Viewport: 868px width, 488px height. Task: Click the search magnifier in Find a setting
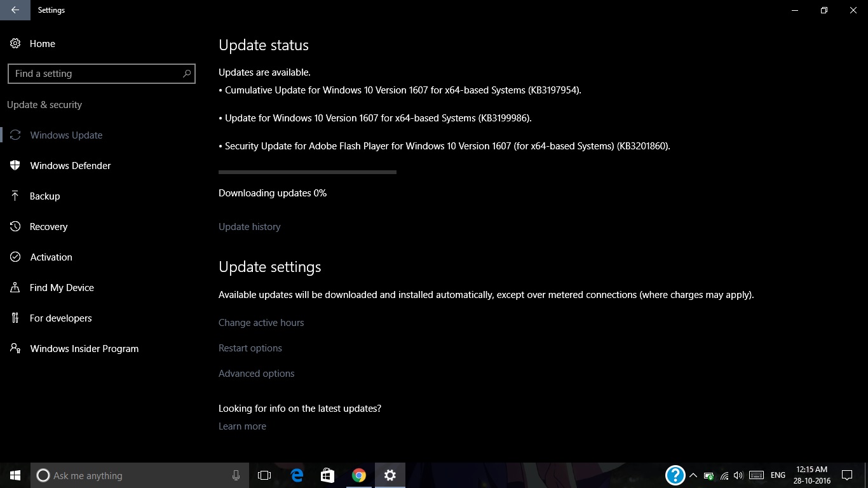pos(187,74)
